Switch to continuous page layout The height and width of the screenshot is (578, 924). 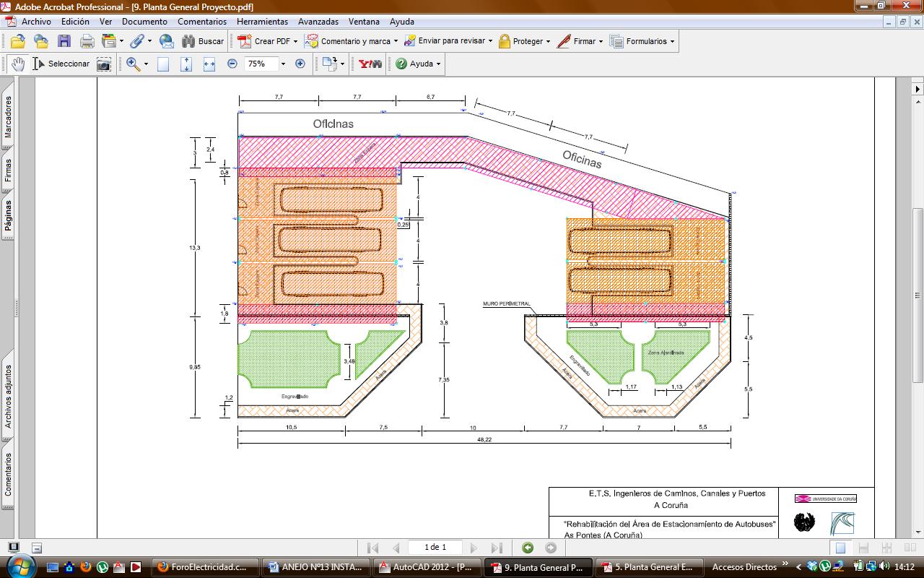[x=863, y=548]
